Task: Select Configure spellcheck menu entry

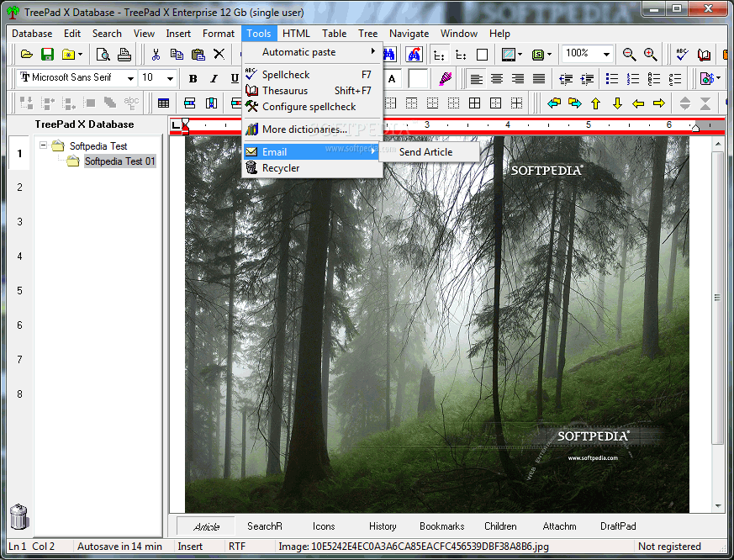Action: click(312, 107)
